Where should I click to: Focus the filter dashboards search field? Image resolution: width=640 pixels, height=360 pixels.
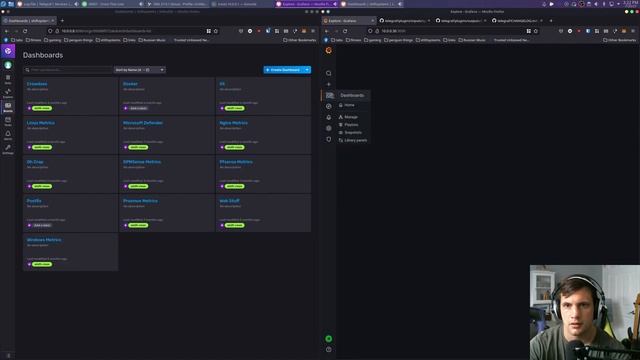[x=68, y=70]
